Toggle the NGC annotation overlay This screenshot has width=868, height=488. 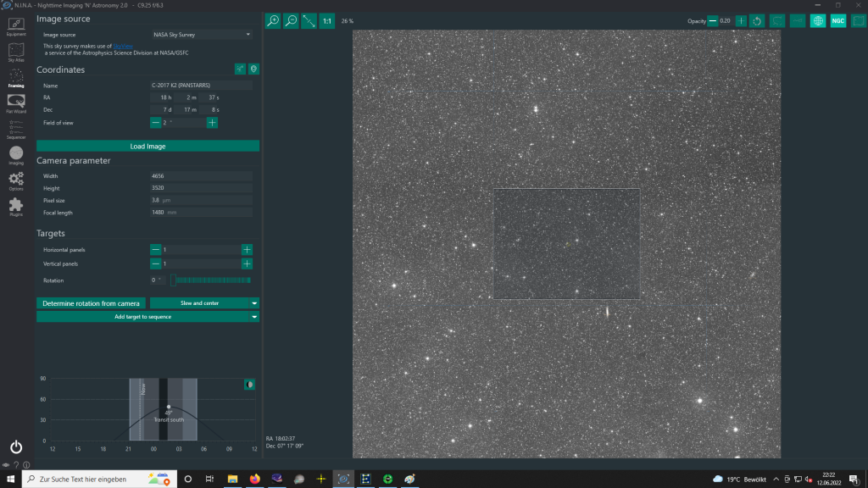(x=837, y=20)
